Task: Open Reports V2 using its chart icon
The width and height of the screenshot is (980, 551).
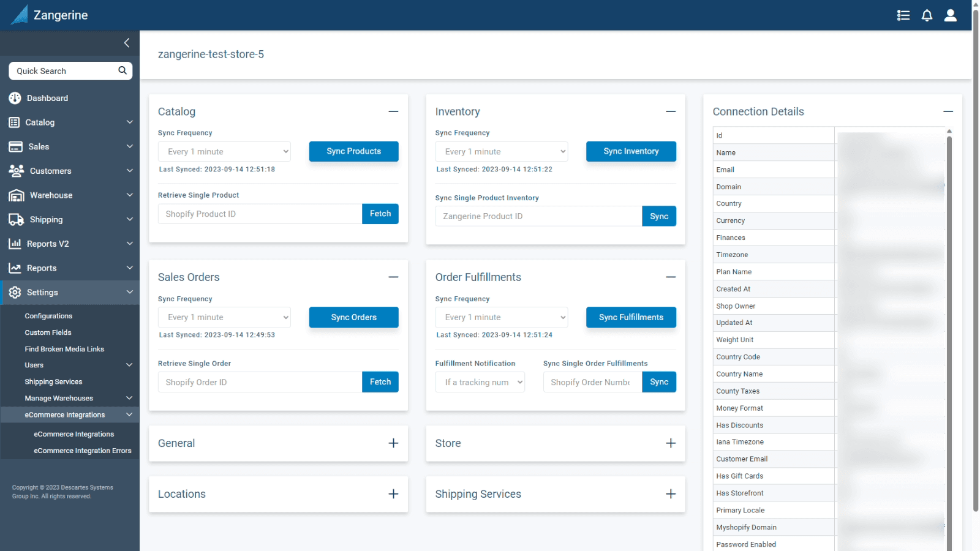Action: tap(15, 243)
